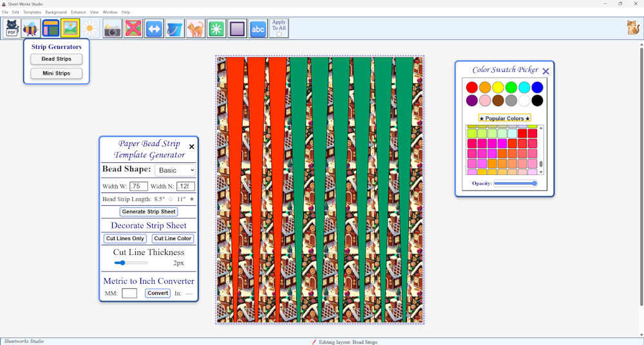Image resolution: width=644 pixels, height=345 pixels.
Task: Open the Background menu
Action: tap(56, 12)
